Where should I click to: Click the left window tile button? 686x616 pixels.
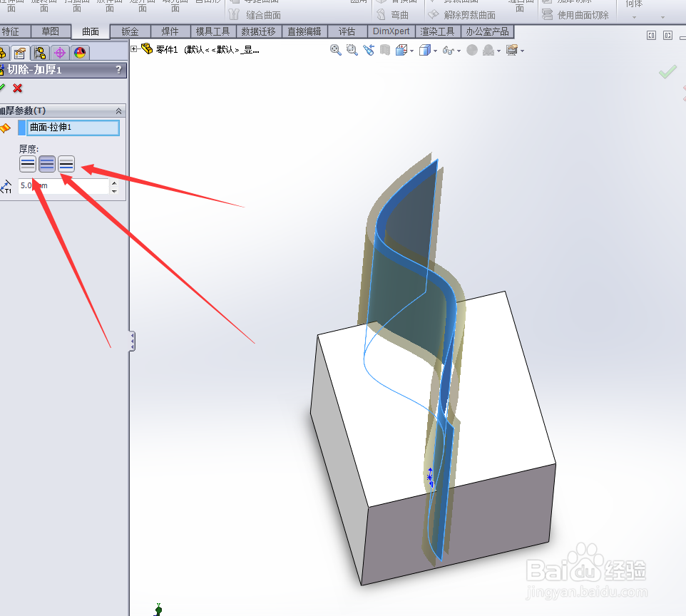click(652, 36)
